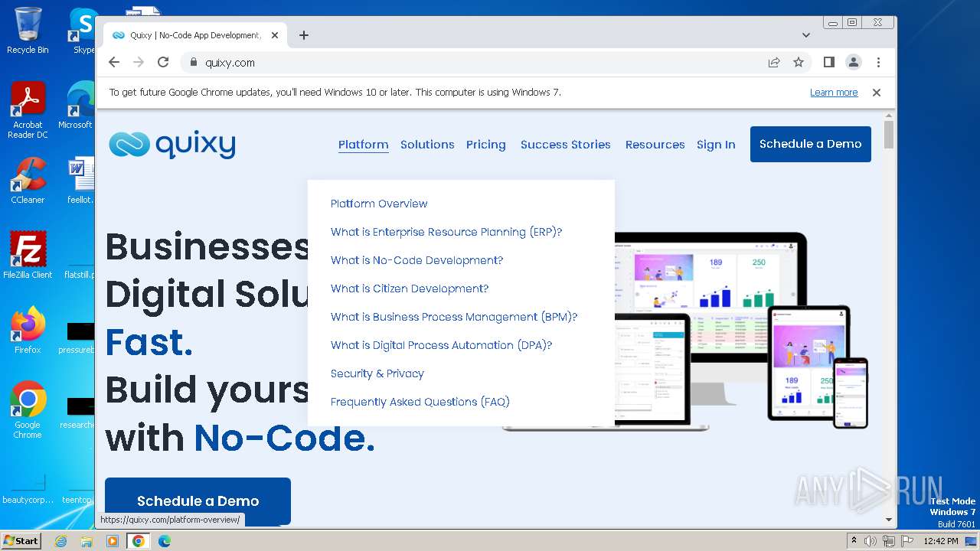Open FileZilla Client desktop icon

point(28,256)
